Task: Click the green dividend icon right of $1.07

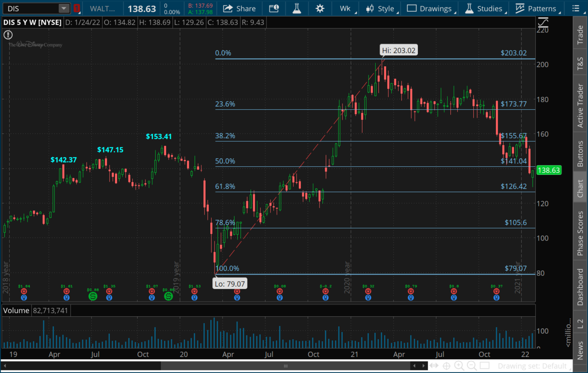Action: 168,296
